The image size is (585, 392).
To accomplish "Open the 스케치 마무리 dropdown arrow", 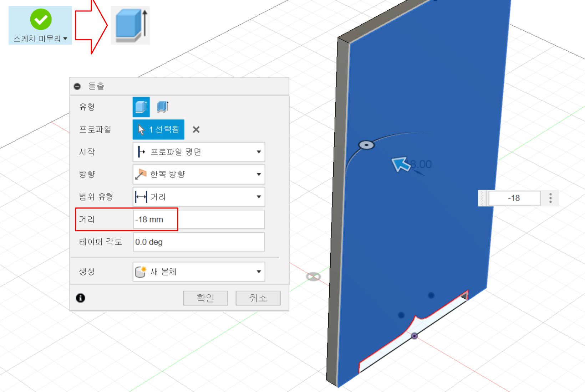I will [65, 38].
